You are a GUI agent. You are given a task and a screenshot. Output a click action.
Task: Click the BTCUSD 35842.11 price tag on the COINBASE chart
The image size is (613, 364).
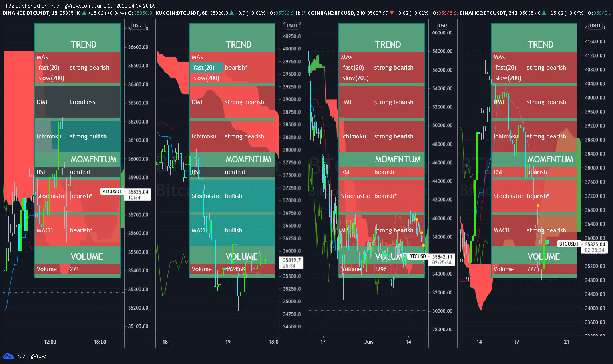coord(431,260)
